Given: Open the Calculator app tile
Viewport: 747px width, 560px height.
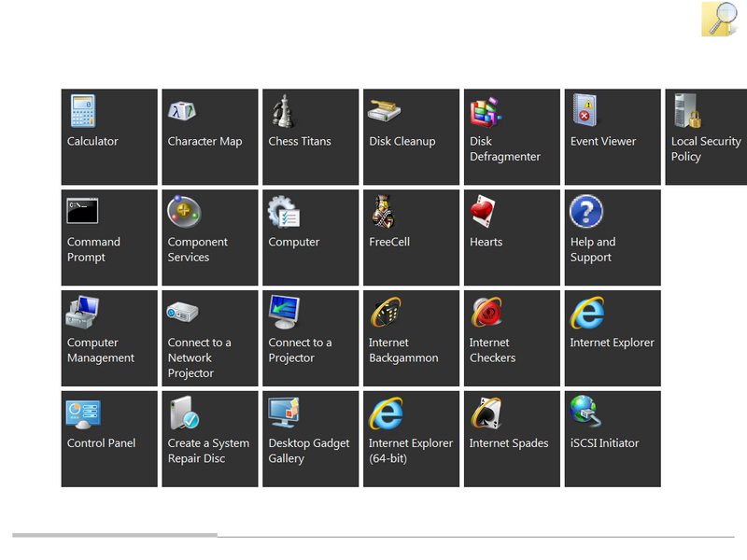Looking at the screenshot, I should pos(109,136).
